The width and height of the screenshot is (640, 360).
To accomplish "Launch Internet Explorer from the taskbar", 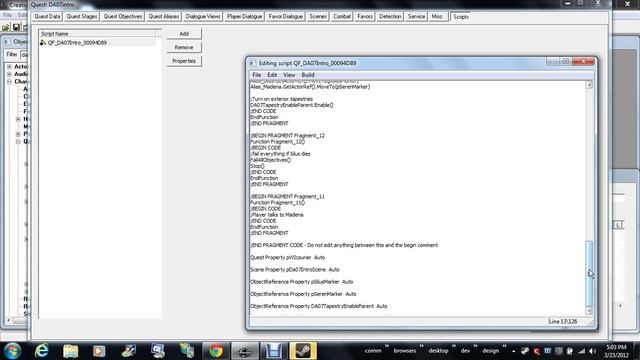I will click(42, 351).
